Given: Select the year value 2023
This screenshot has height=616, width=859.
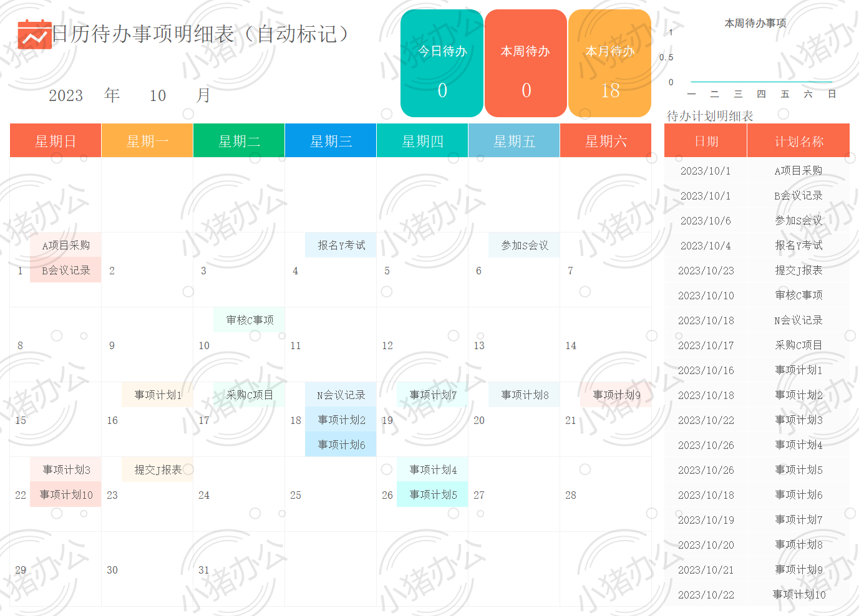Looking at the screenshot, I should 66,95.
